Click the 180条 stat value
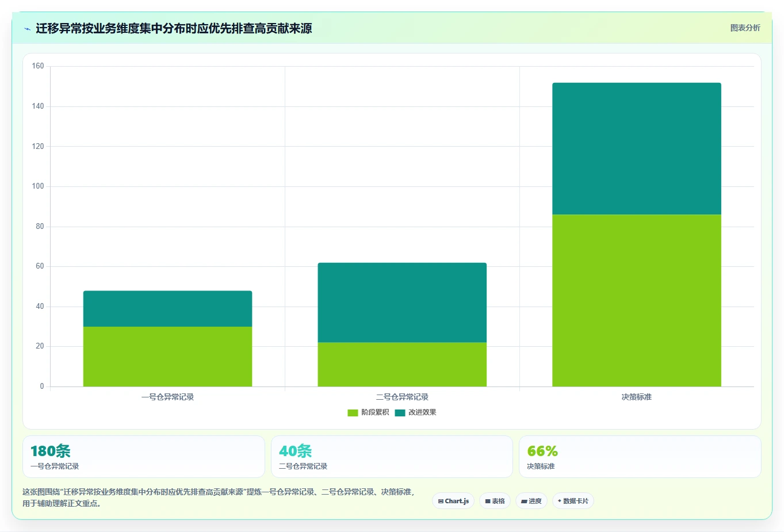The width and height of the screenshot is (784, 532). (x=51, y=451)
